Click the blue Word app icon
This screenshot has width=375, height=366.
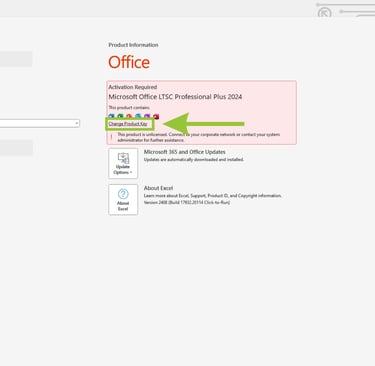[112, 116]
